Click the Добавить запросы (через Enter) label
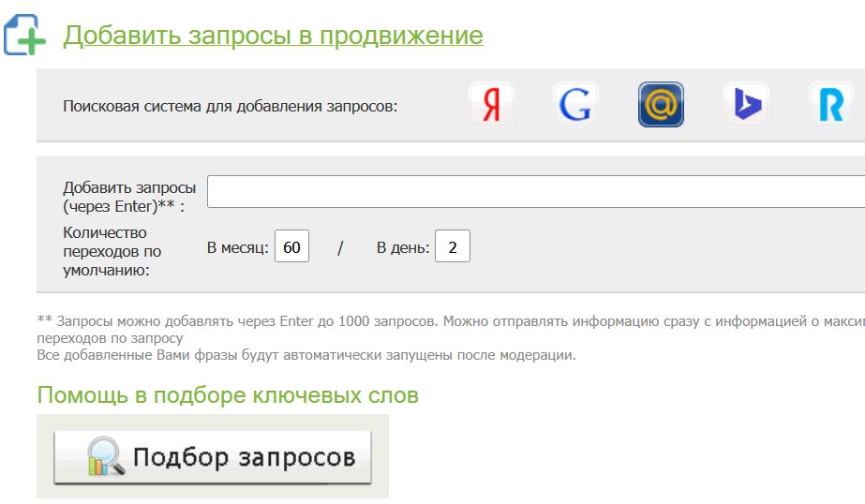Screen dimensions: 865x504 point(129,197)
